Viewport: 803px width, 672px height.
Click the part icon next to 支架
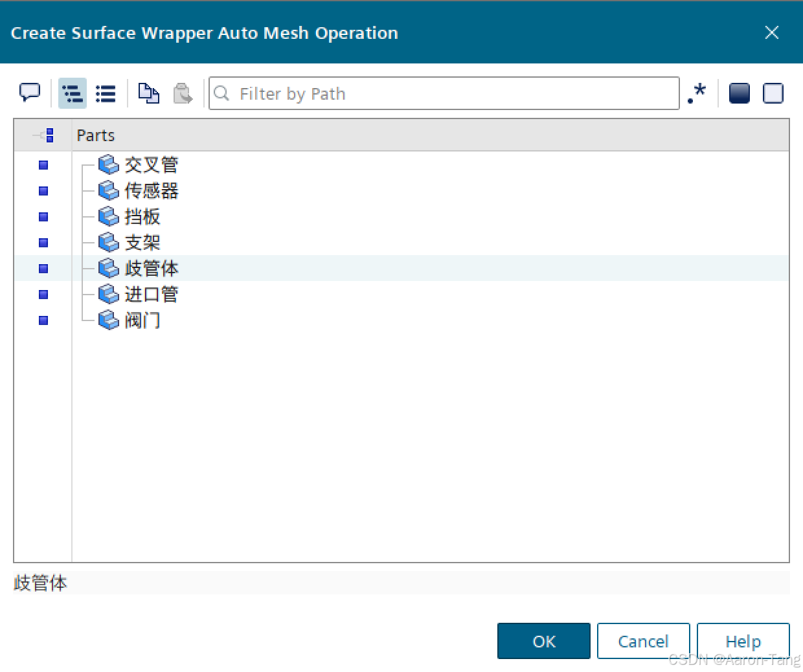click(x=109, y=243)
